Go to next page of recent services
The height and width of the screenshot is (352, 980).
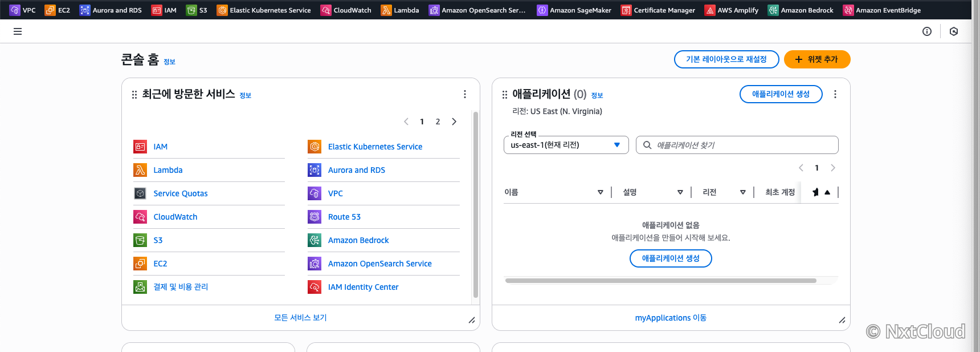click(454, 122)
